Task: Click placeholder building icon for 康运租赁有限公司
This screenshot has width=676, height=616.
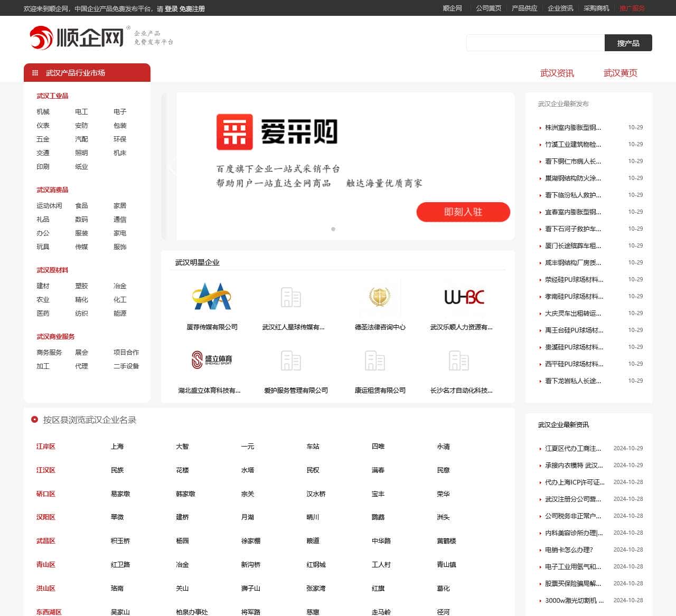Action: point(375,361)
